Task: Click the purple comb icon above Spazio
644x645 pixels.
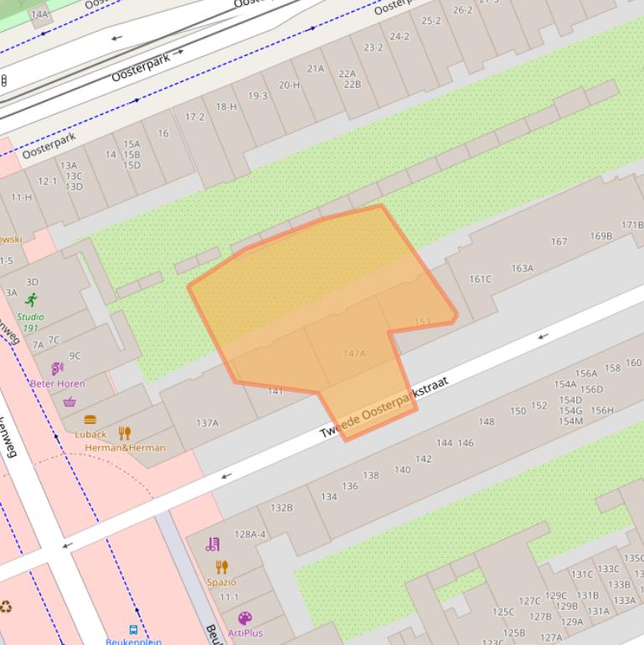Action: pos(213,544)
